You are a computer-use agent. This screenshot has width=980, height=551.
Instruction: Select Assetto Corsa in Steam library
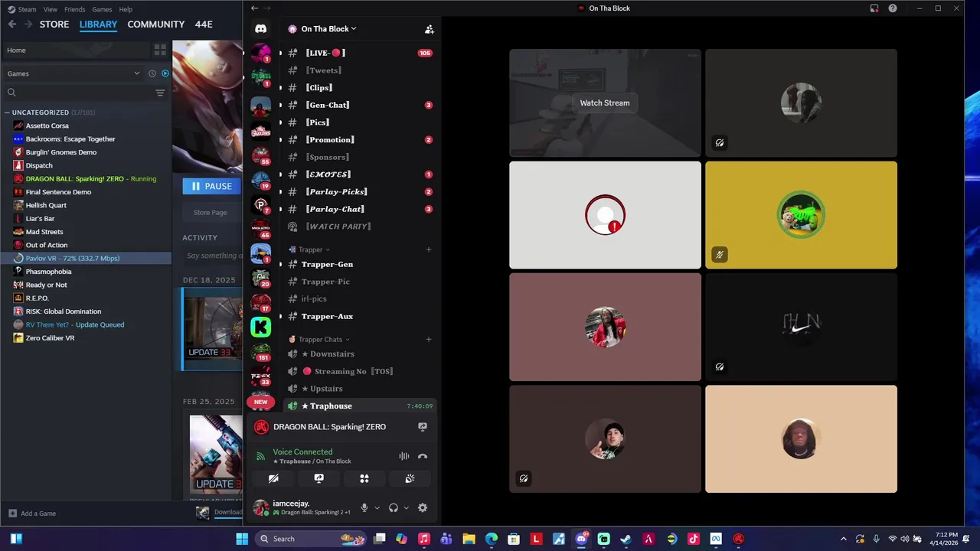pyautogui.click(x=47, y=126)
